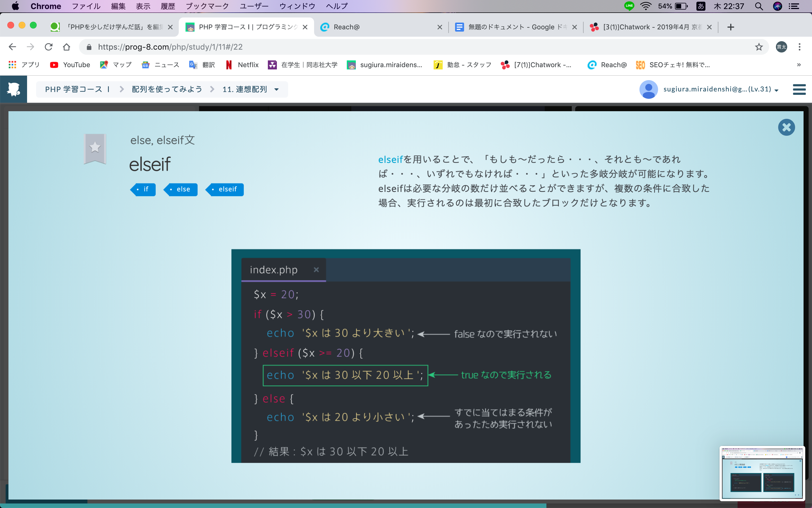Open ニュース bookmark

(x=160, y=65)
